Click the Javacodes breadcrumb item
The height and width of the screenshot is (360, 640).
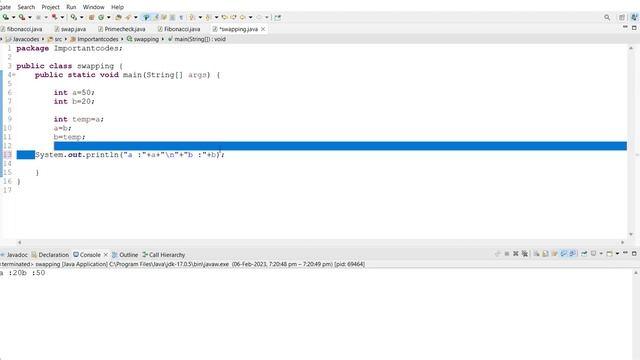tap(23, 39)
